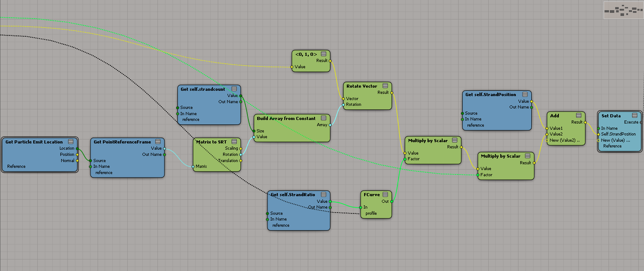
Task: Click Value2 input port of Add node
Action: coord(547,134)
